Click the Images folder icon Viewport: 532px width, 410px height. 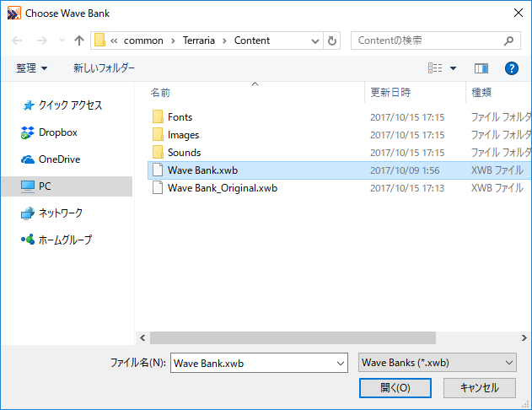[x=158, y=134]
